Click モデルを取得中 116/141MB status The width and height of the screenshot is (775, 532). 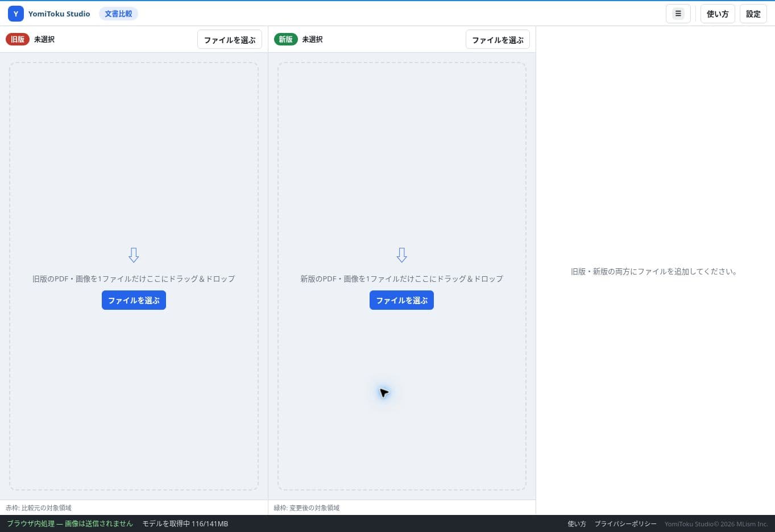point(185,524)
